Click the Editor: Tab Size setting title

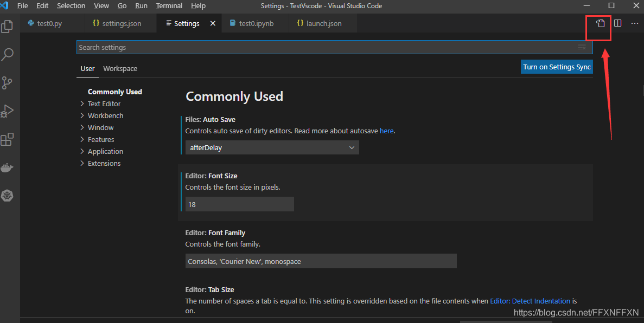pos(209,290)
